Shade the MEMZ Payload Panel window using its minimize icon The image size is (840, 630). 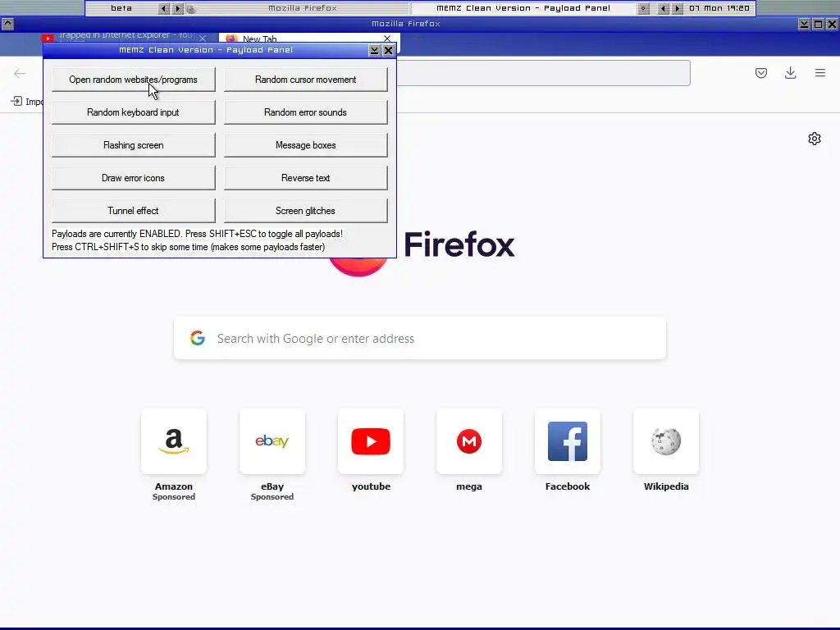pyautogui.click(x=374, y=50)
